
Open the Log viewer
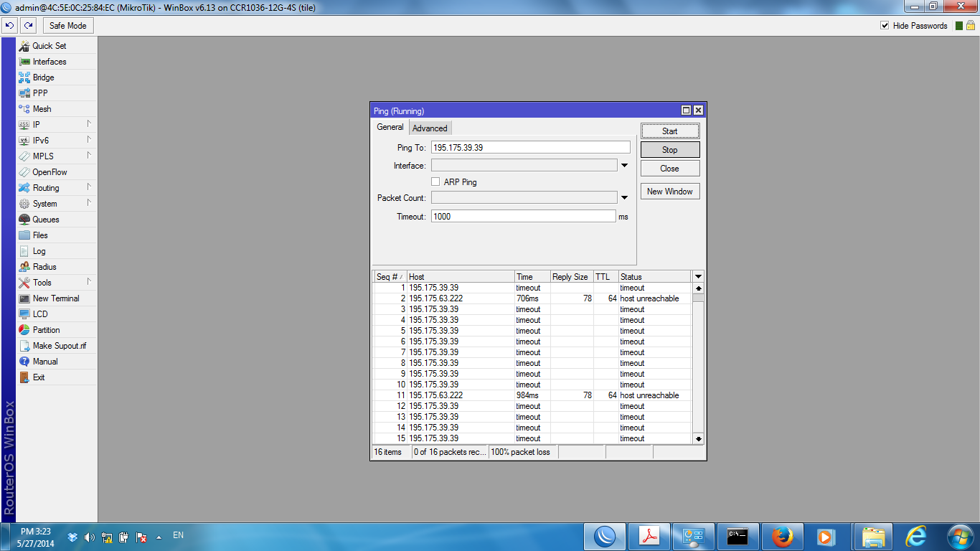[x=57, y=251]
